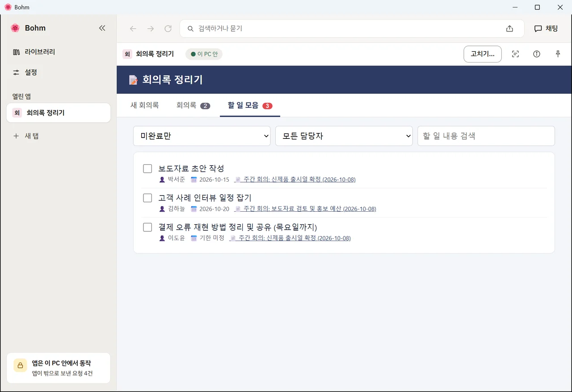Collapse the sidebar with the double chevron icon
Viewport: 572px width, 392px height.
tap(102, 28)
